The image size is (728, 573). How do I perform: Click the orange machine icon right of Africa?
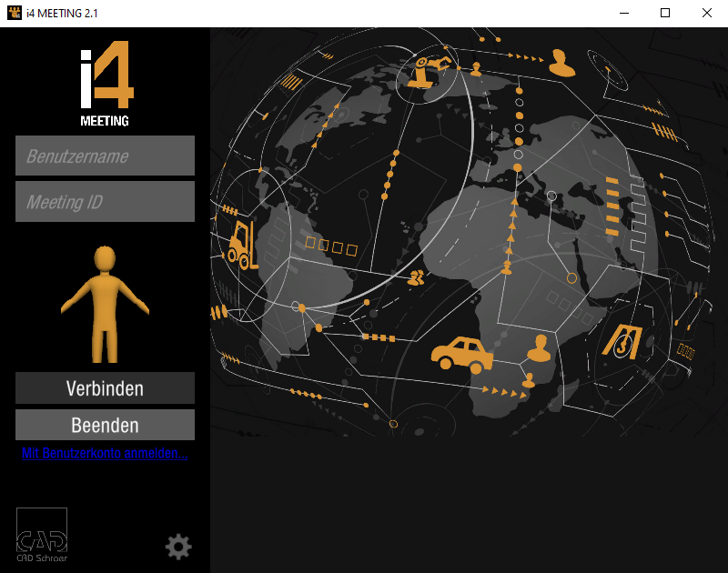623,341
